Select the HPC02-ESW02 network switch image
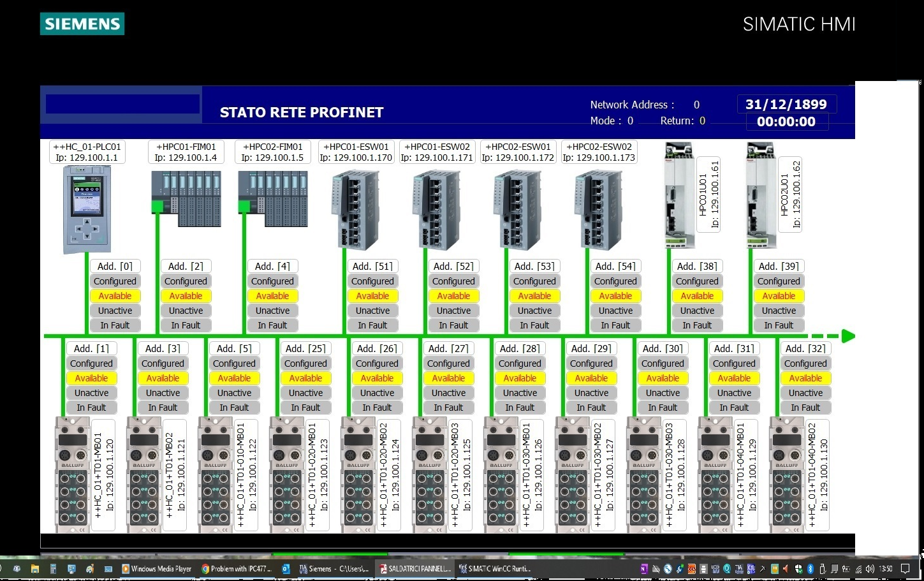Screen dimensions: 924x581 598,210
